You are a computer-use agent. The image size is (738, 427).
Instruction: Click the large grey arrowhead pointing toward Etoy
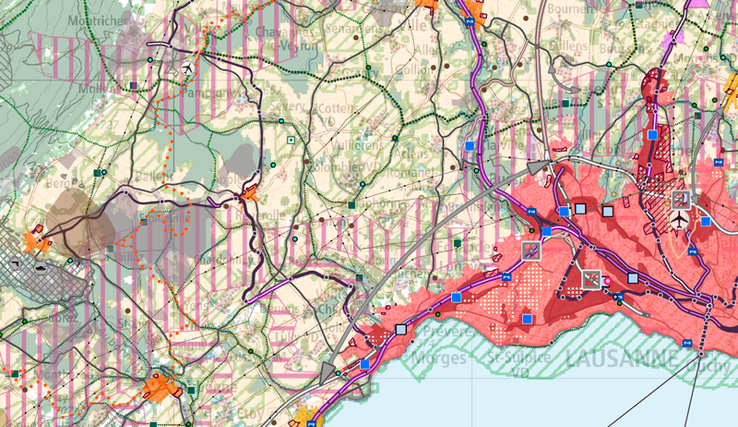tap(326, 372)
